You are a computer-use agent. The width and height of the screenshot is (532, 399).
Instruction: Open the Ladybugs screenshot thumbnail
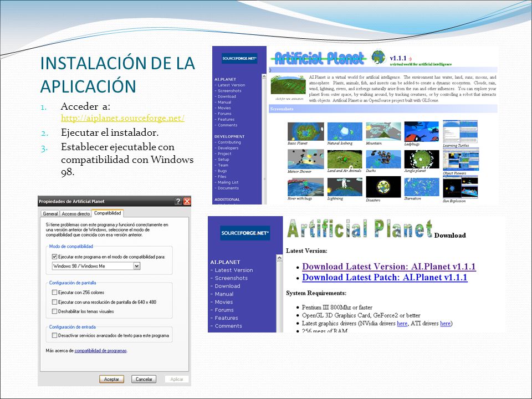point(422,132)
